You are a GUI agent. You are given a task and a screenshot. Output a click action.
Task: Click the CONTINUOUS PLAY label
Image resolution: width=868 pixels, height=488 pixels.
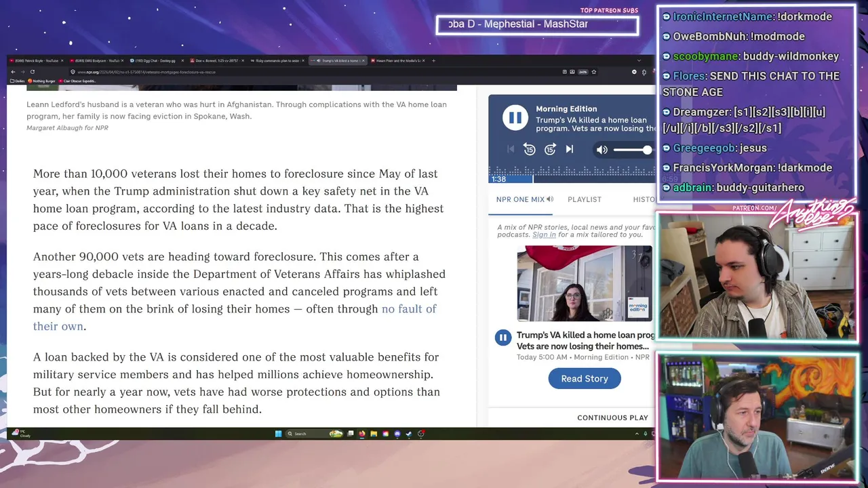pyautogui.click(x=612, y=418)
